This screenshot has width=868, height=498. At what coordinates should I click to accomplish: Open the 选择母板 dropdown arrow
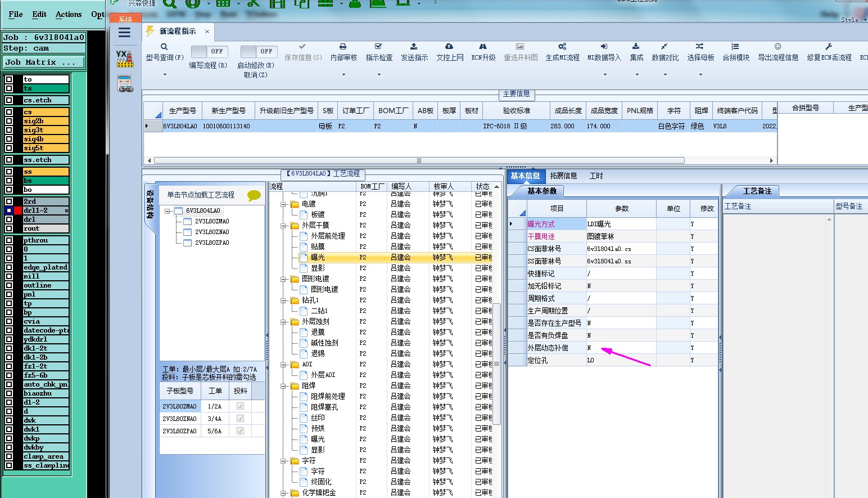(700, 74)
